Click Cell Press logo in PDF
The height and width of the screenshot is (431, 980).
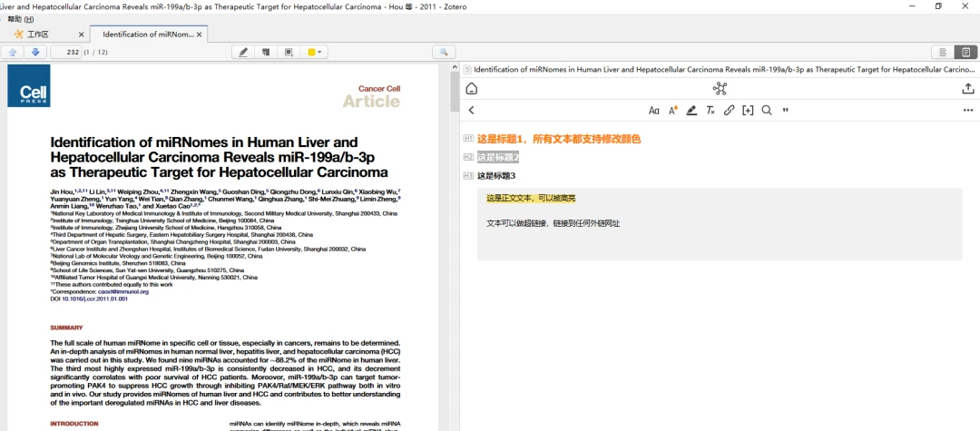29,85
